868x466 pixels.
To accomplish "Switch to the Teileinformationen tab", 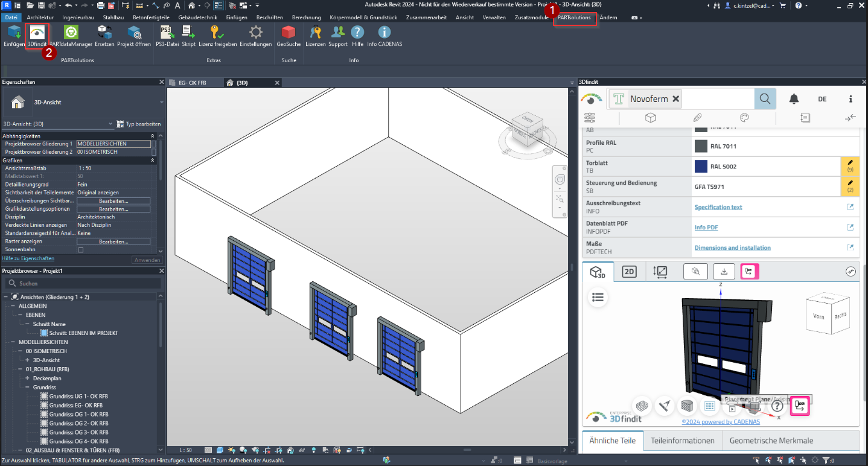I will click(682, 441).
